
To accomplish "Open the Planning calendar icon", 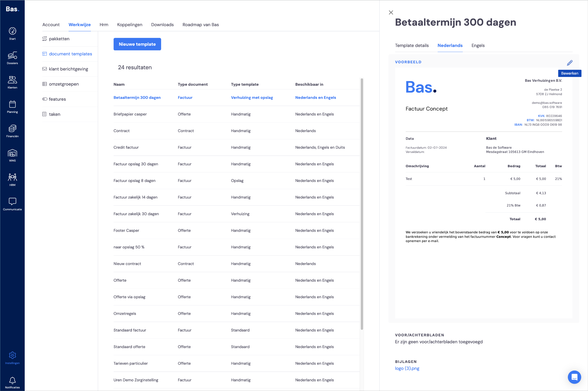I will tap(12, 107).
